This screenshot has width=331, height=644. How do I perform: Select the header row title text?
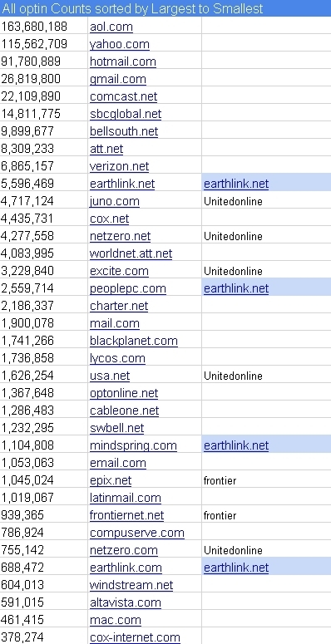133,9
